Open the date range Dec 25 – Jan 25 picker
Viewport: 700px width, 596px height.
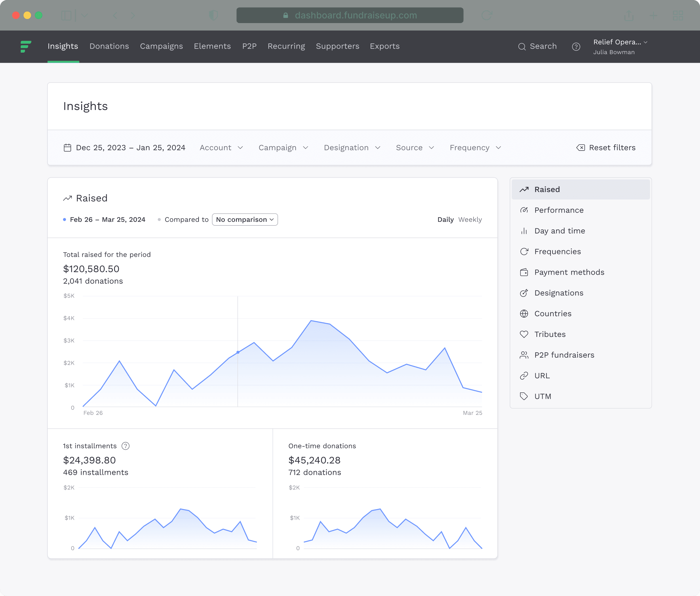coord(125,148)
